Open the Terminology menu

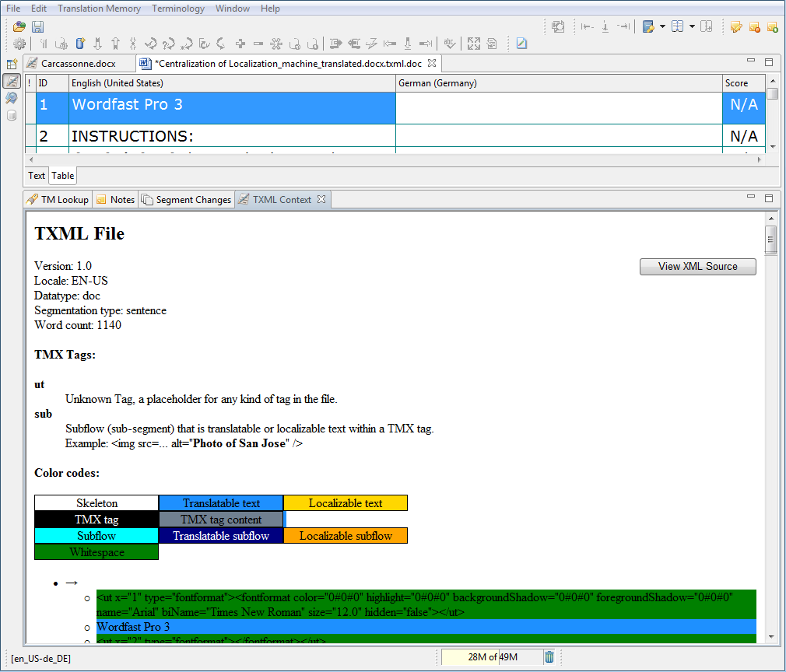click(177, 9)
